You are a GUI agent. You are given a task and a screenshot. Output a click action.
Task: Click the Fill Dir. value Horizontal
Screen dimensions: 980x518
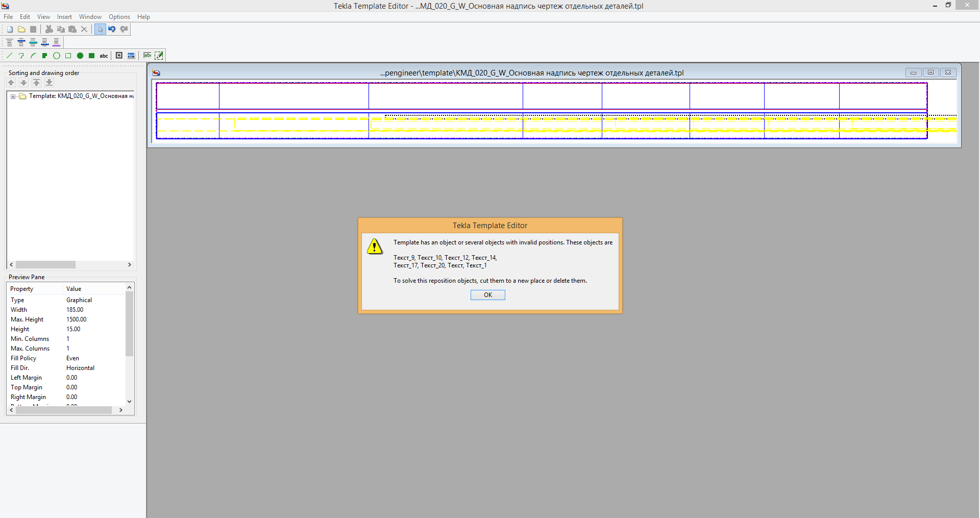coord(81,368)
